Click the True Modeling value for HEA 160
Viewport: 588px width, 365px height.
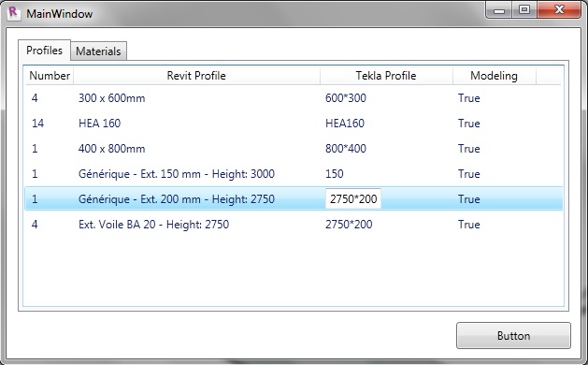tap(468, 124)
